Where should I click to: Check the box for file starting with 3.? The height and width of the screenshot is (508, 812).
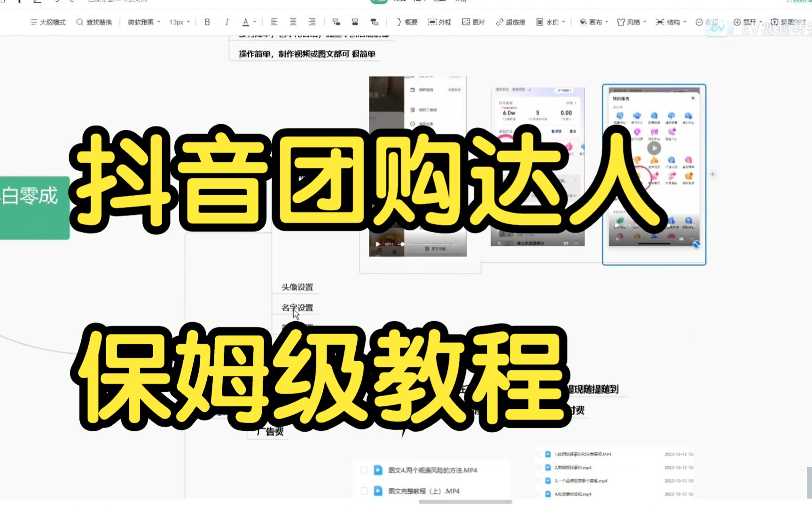click(x=539, y=481)
